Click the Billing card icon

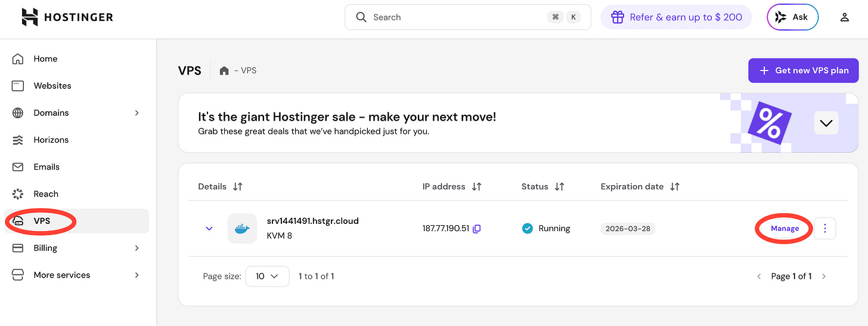[18, 248]
